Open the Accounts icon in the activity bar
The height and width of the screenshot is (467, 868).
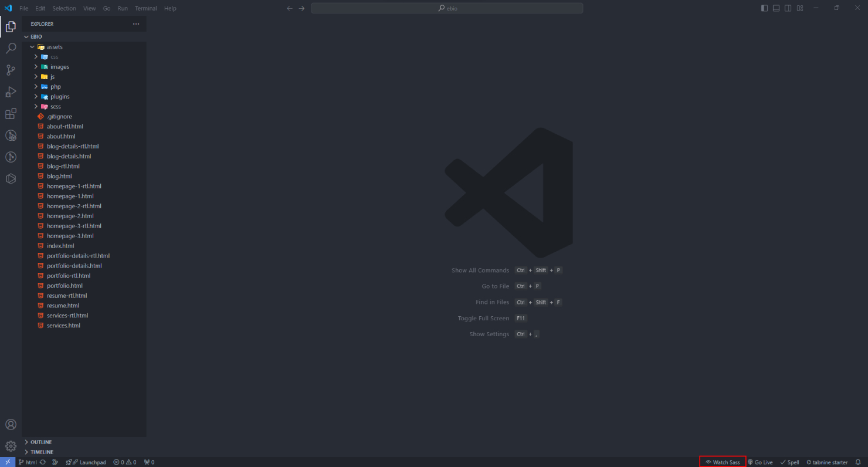point(11,425)
